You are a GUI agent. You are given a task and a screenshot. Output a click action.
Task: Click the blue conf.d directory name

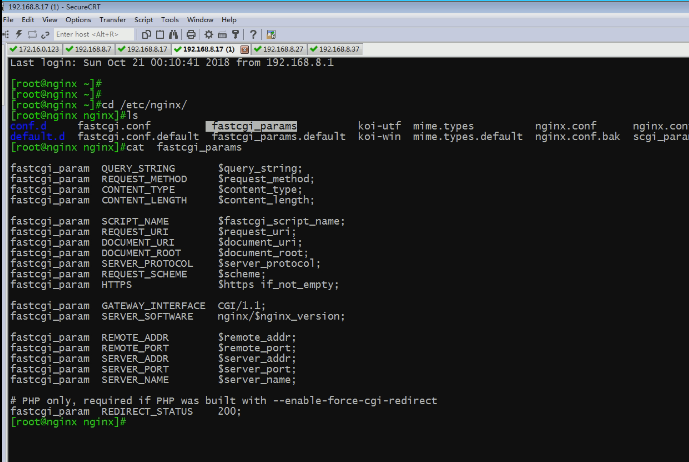[x=28, y=126]
